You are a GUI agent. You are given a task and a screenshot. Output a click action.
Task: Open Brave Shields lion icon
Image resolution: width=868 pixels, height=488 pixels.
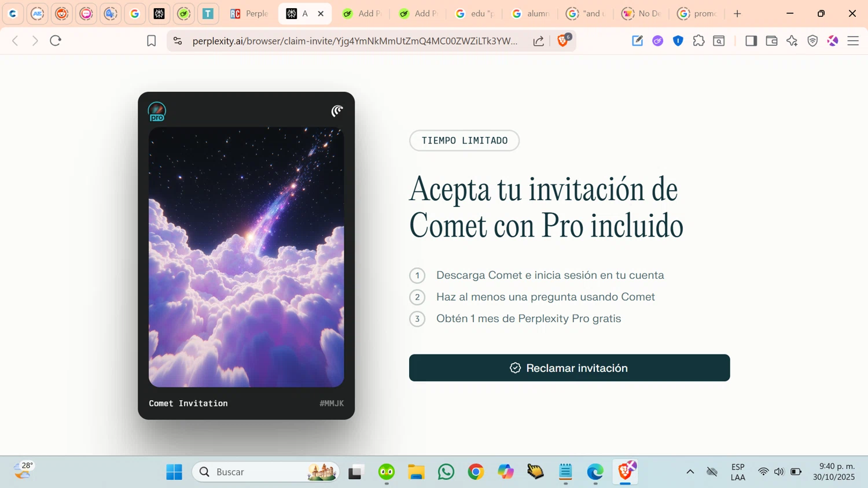click(x=563, y=40)
